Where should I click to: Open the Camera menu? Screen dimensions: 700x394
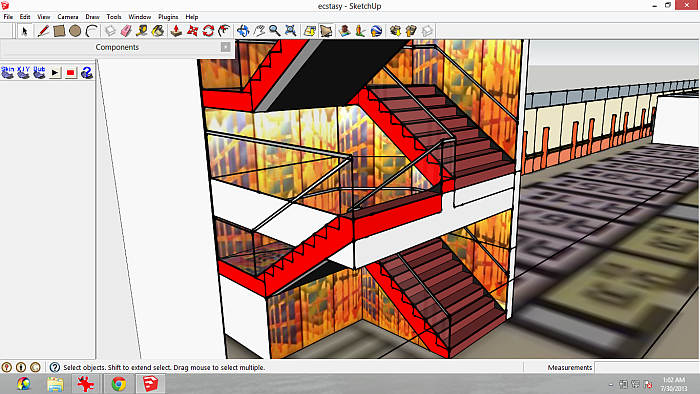coord(68,17)
